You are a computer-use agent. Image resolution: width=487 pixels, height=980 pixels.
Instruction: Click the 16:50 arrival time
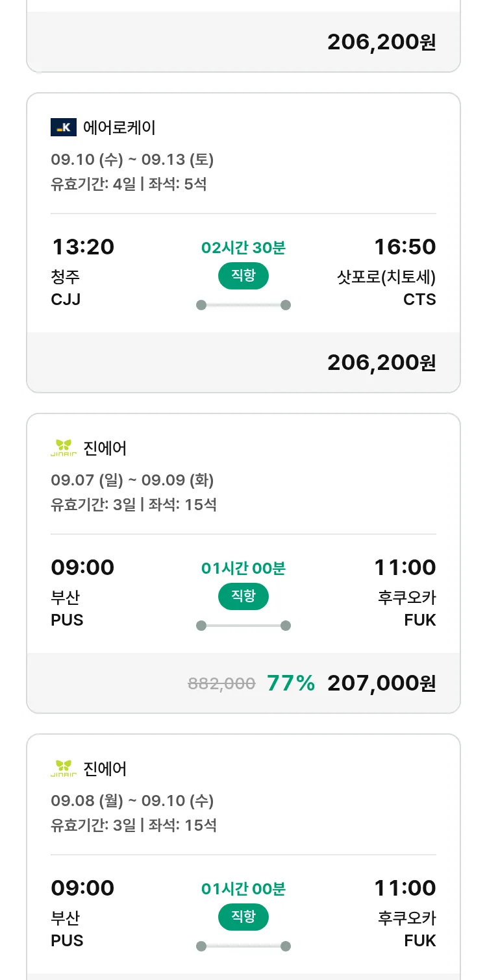point(405,247)
